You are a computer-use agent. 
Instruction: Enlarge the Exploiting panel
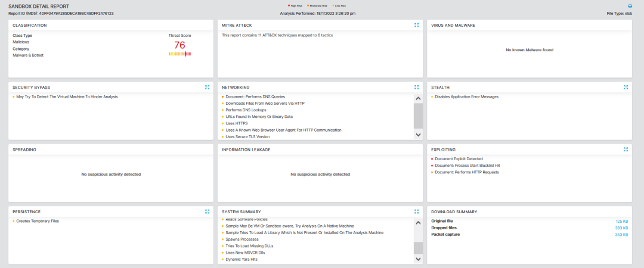tap(626, 149)
